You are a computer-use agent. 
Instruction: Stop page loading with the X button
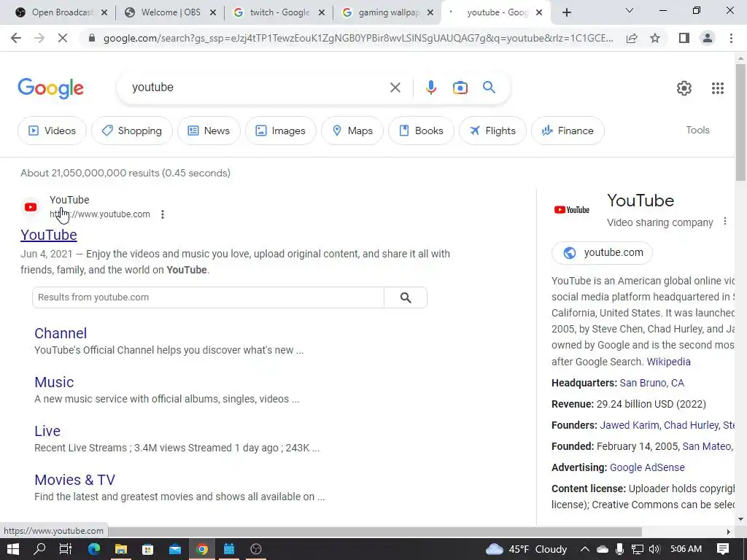(63, 38)
